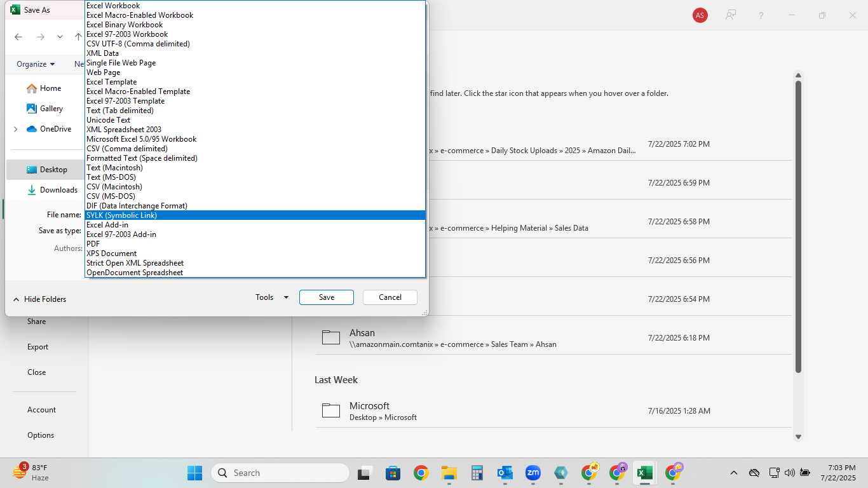
Task: Open Export in Excel backstage menu
Action: pos(37,347)
